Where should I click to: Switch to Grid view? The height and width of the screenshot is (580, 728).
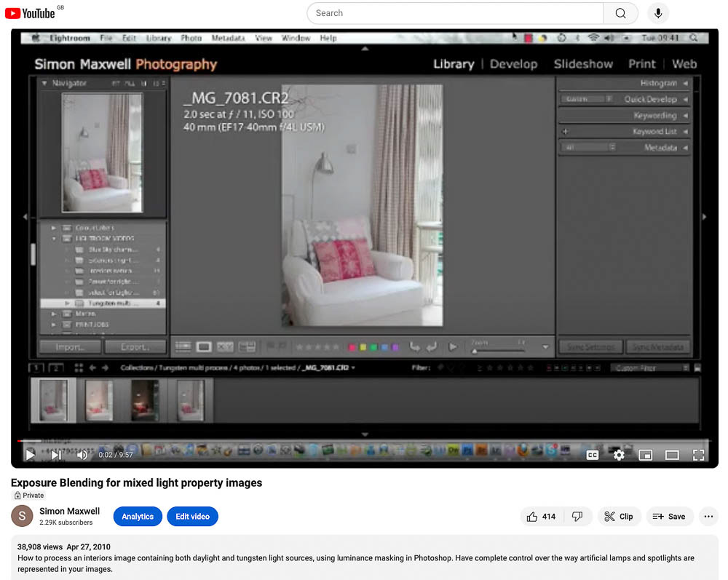click(183, 346)
